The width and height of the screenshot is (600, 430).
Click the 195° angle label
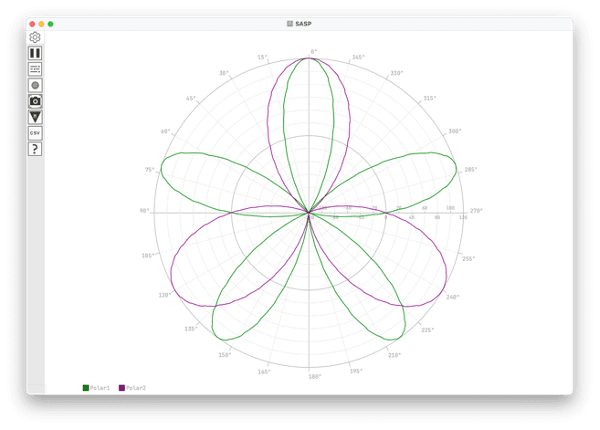click(356, 371)
